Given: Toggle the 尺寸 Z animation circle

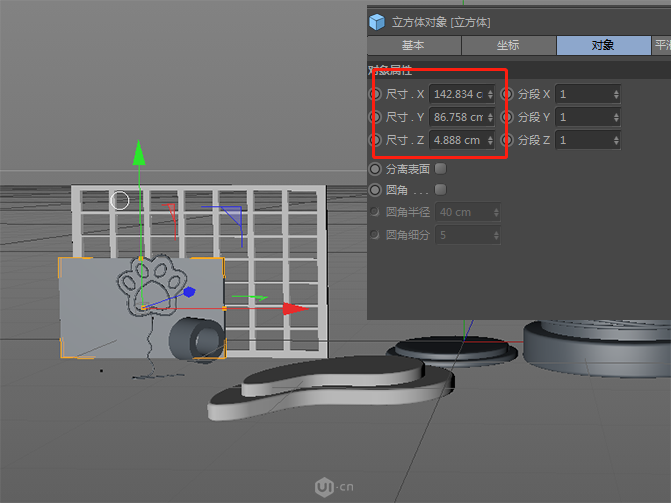Looking at the screenshot, I should tap(375, 140).
